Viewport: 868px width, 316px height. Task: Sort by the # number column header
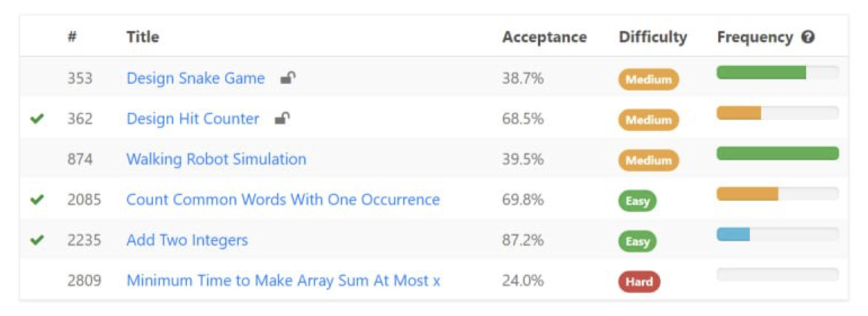coord(71,37)
